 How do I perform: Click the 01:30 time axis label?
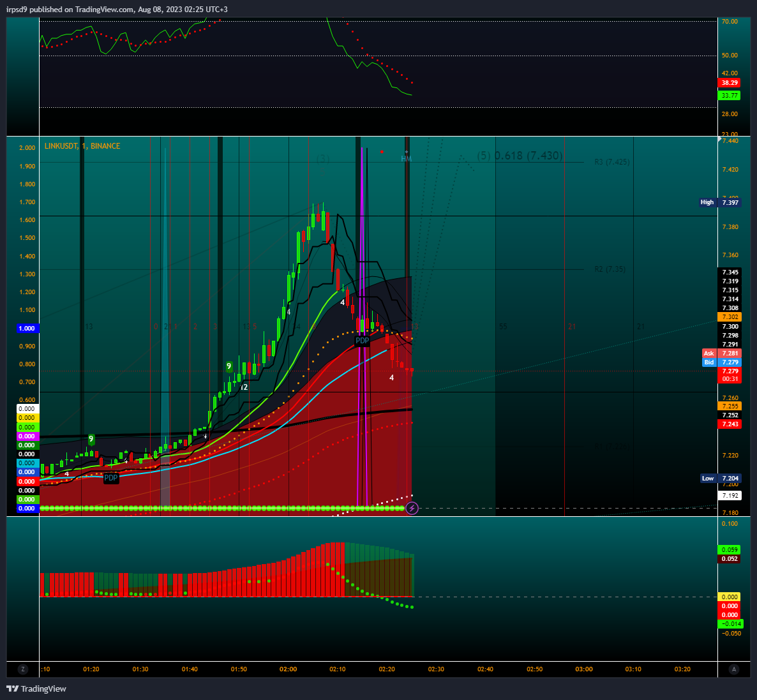point(140,669)
